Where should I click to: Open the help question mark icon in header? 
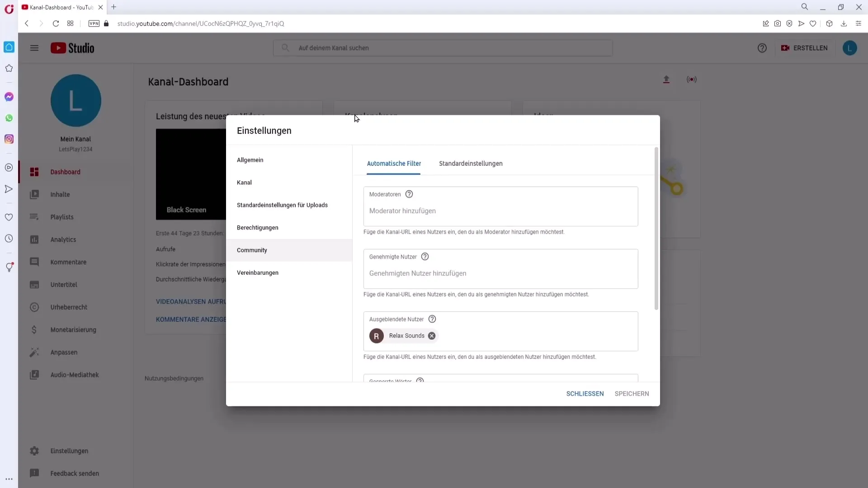[762, 48]
